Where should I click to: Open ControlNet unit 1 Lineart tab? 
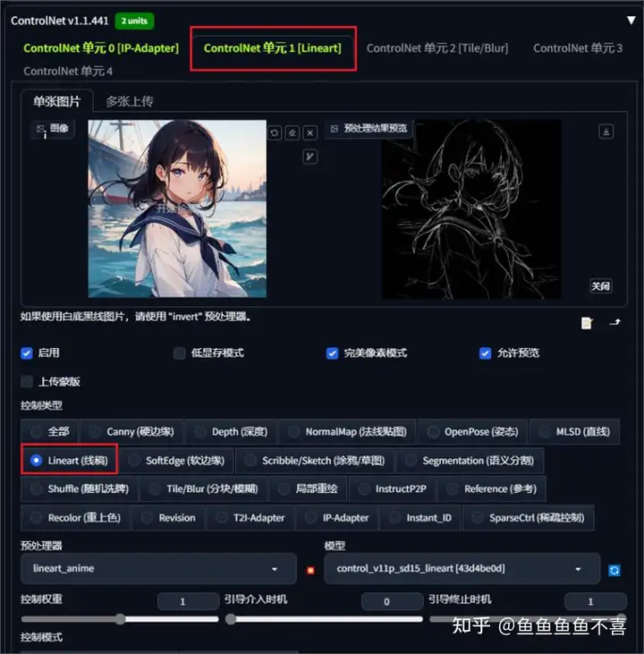click(x=273, y=48)
